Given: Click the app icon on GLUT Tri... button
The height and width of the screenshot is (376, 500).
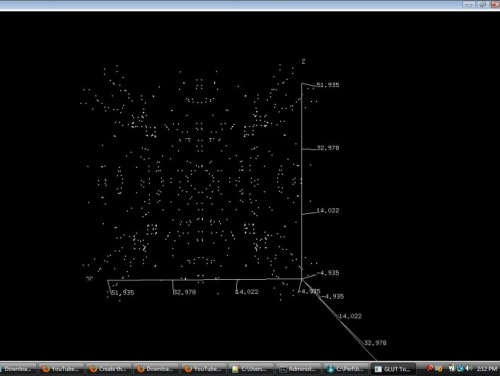Looking at the screenshot, I should [x=378, y=369].
